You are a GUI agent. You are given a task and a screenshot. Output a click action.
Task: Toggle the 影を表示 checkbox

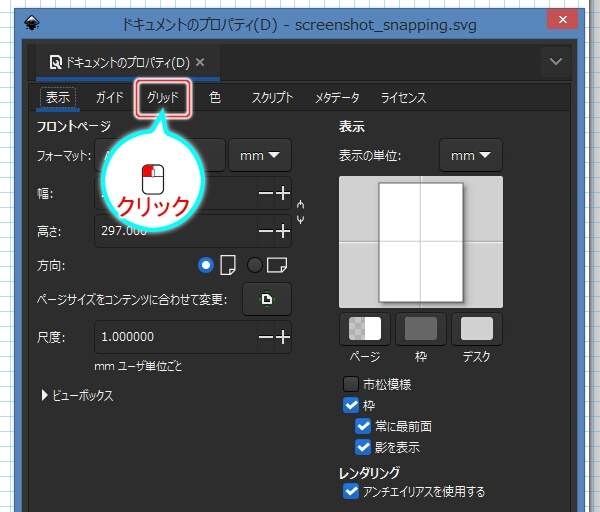363,447
